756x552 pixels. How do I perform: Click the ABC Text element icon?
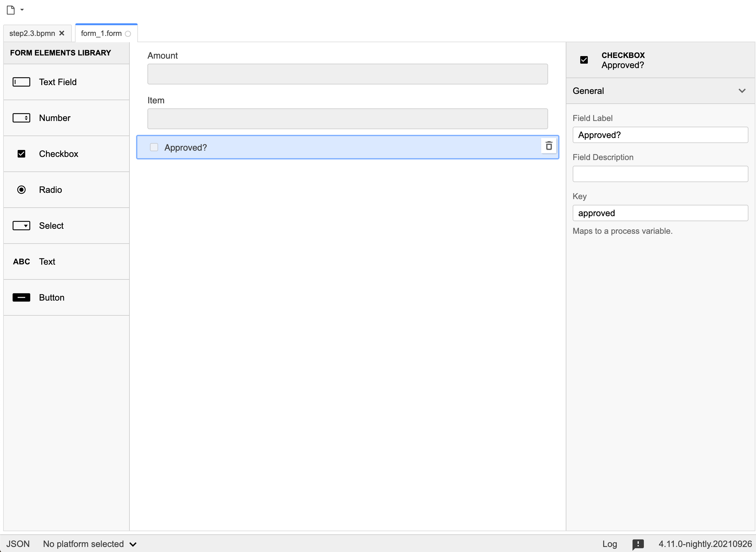[x=21, y=262]
